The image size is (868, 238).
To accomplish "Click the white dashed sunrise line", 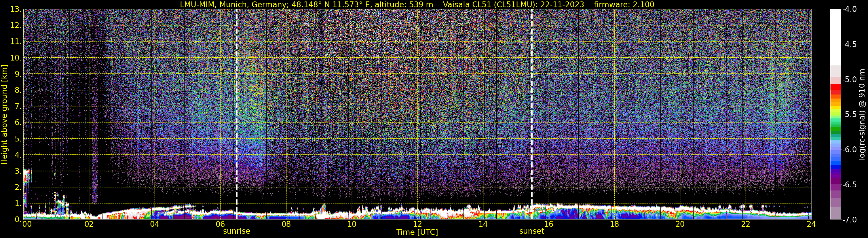I will coord(237,114).
